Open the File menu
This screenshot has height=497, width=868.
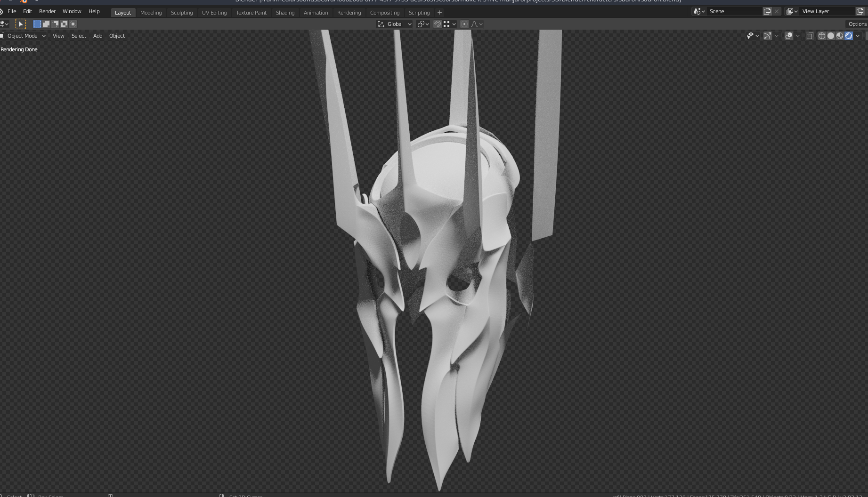[12, 11]
